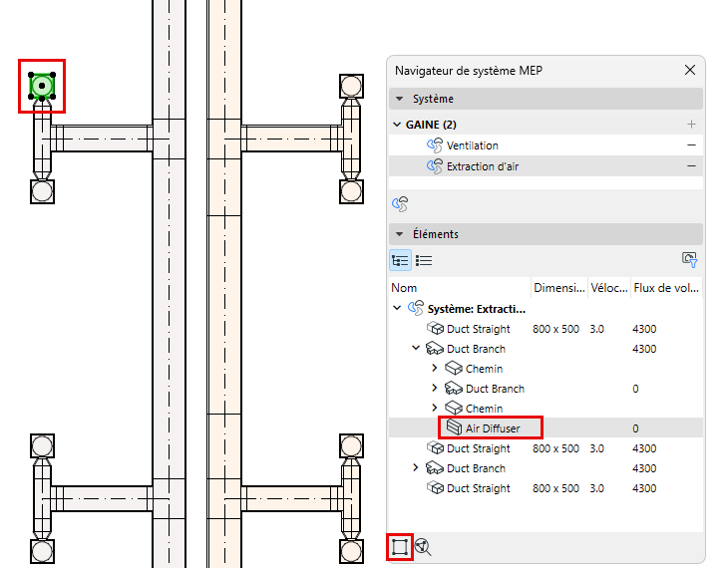The height and width of the screenshot is (568, 728).
Task: Click the icon of the Système: Extracti... root
Action: (416, 308)
